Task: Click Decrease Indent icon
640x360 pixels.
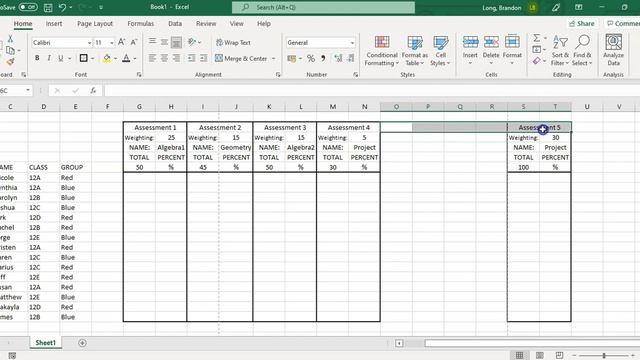Action: 191,58
